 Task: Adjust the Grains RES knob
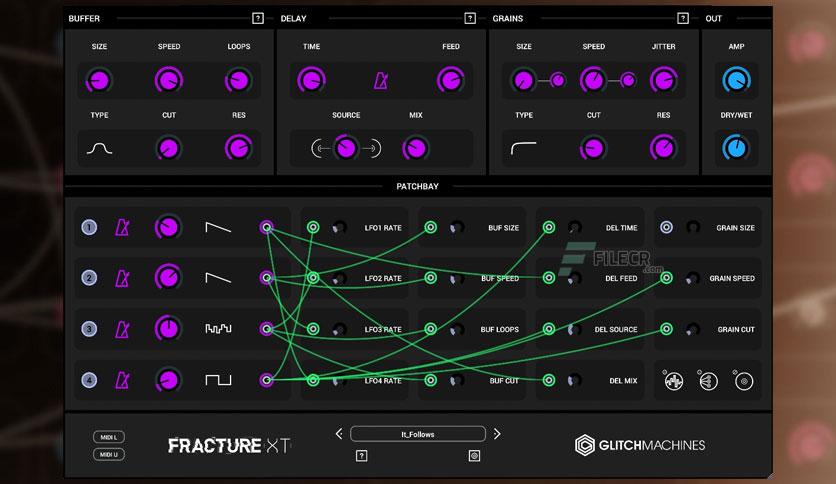[x=663, y=148]
